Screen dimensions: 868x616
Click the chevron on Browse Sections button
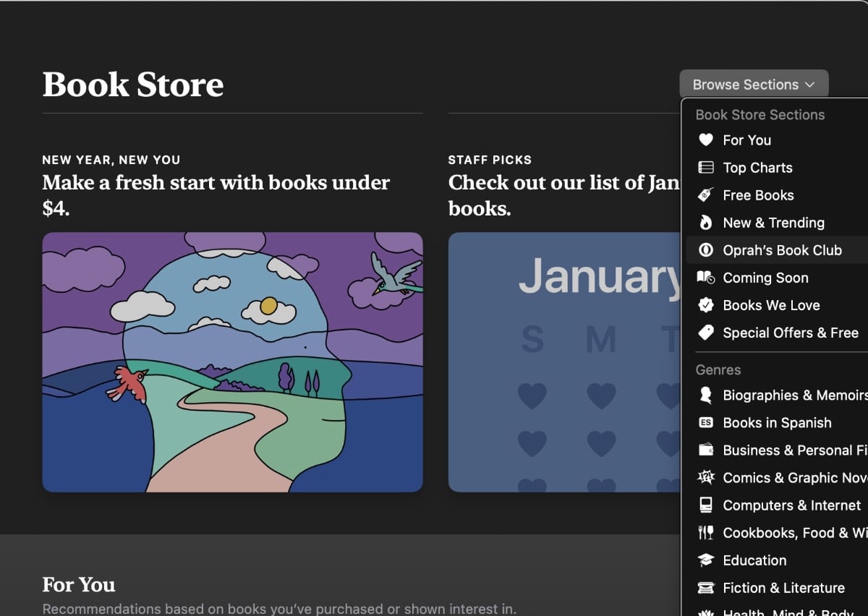(809, 85)
